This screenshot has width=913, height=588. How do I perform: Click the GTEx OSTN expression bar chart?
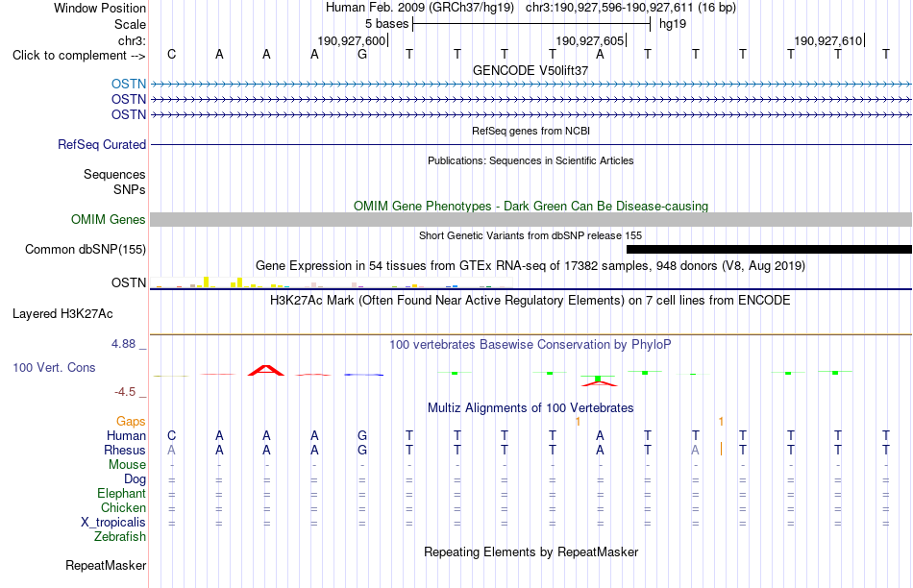(x=332, y=282)
